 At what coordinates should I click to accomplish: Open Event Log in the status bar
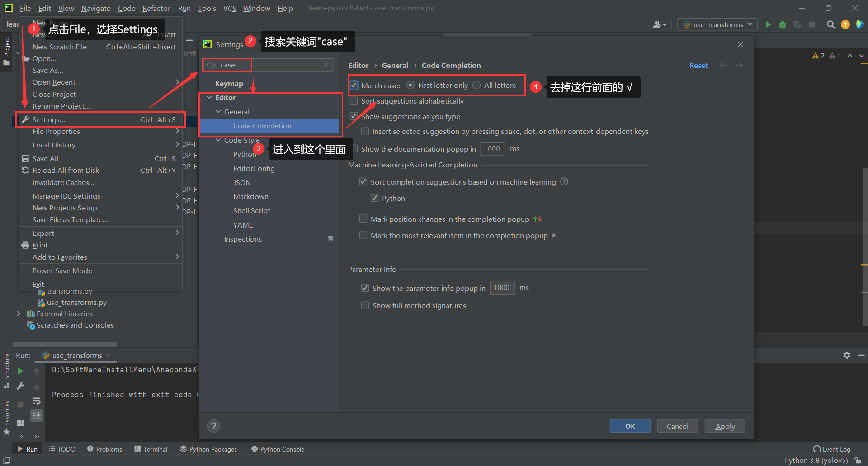[x=832, y=449]
